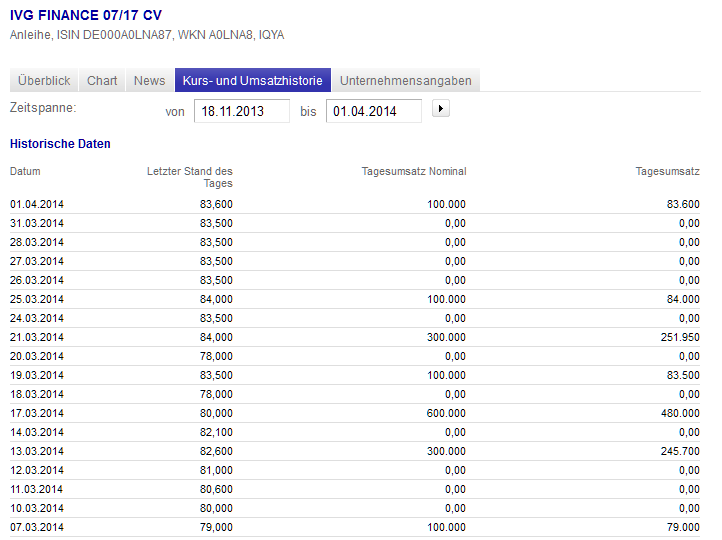Click Tagesumsatz value 480.000
This screenshot has height=540, width=722.
click(x=680, y=413)
